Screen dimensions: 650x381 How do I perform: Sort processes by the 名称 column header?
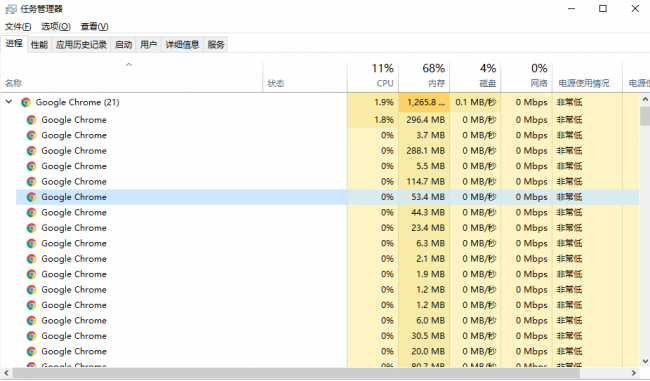coord(132,77)
